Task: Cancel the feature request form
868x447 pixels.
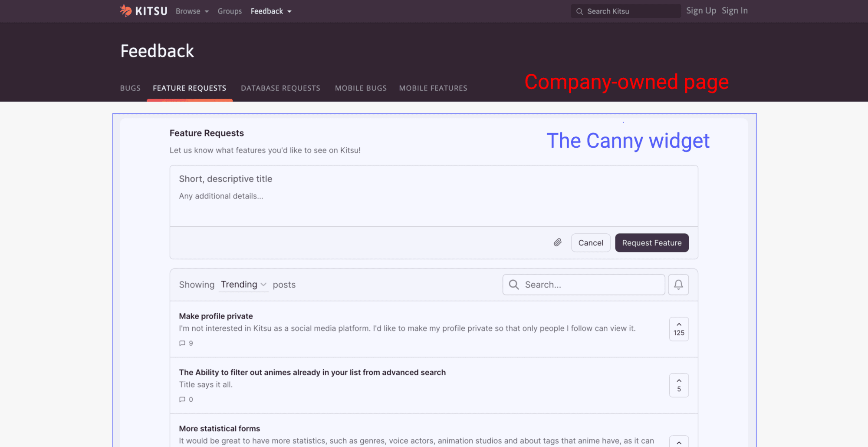Action: (591, 243)
